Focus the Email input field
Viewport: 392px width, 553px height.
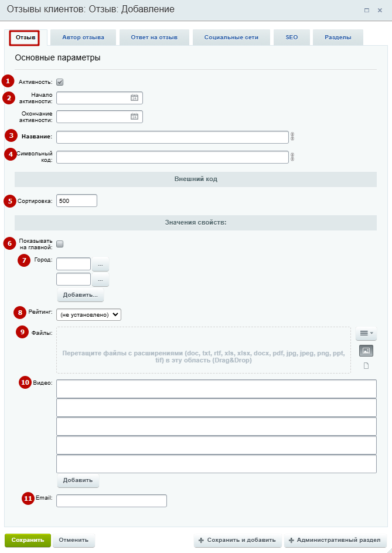click(x=111, y=501)
